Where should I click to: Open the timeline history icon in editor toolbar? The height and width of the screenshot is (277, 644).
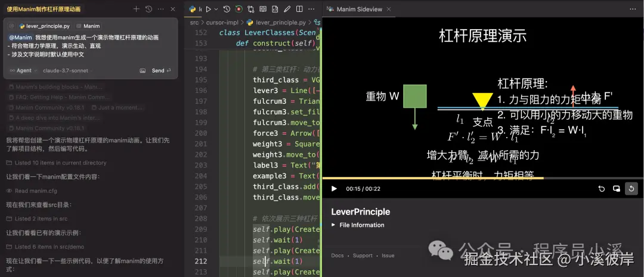point(227,9)
